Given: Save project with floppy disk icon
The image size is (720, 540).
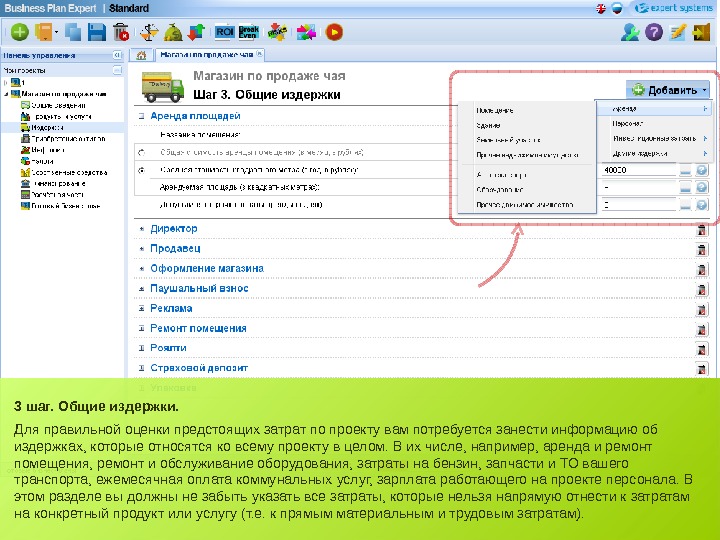Looking at the screenshot, I should [97, 32].
